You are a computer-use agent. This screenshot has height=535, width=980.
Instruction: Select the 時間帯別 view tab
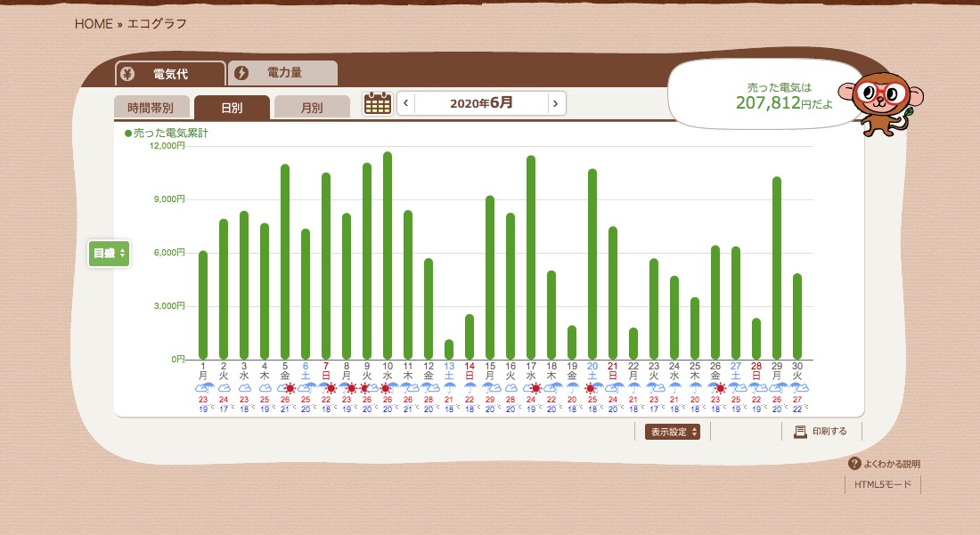151,108
